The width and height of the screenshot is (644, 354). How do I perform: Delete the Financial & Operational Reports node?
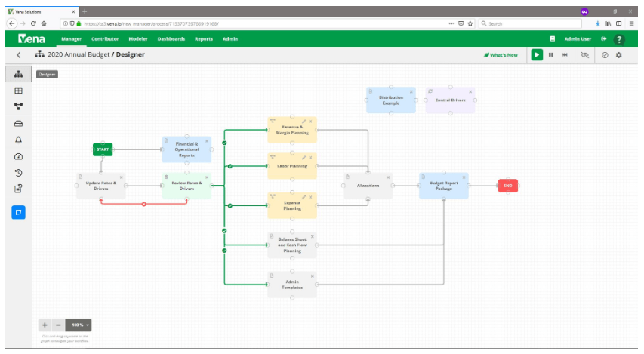click(207, 141)
